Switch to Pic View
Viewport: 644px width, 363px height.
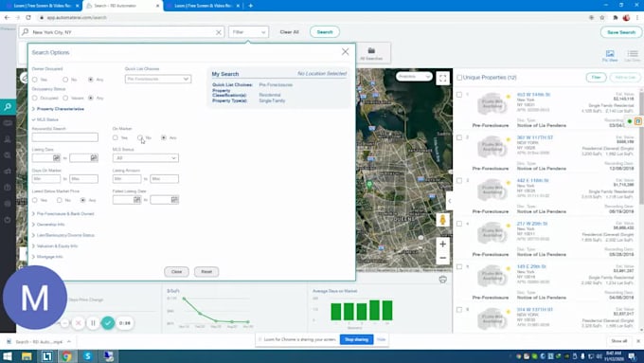[610, 56]
